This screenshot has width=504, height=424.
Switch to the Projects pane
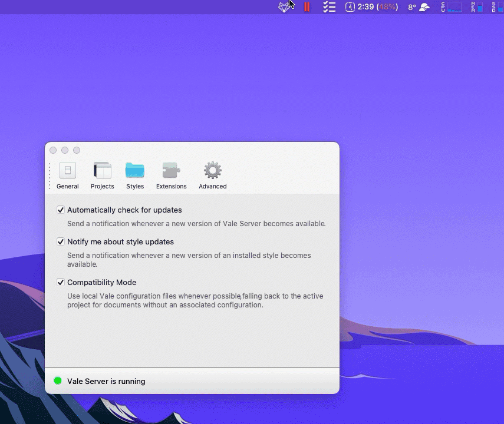click(102, 175)
